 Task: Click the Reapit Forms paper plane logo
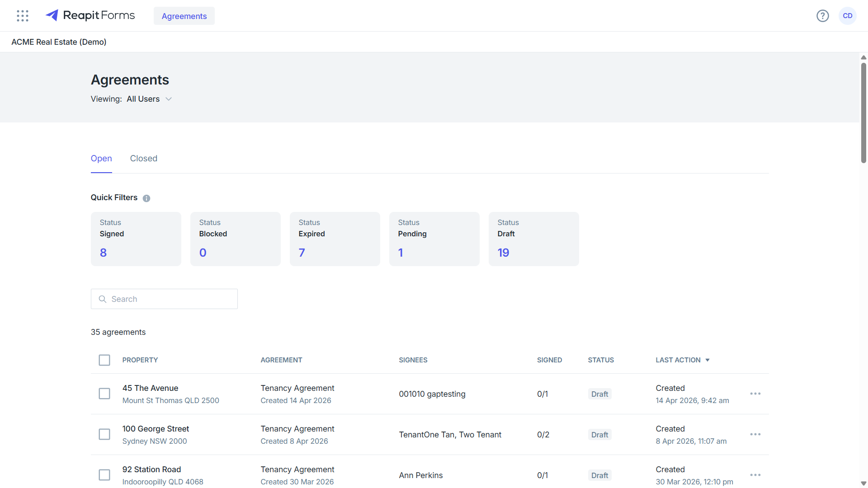(52, 15)
